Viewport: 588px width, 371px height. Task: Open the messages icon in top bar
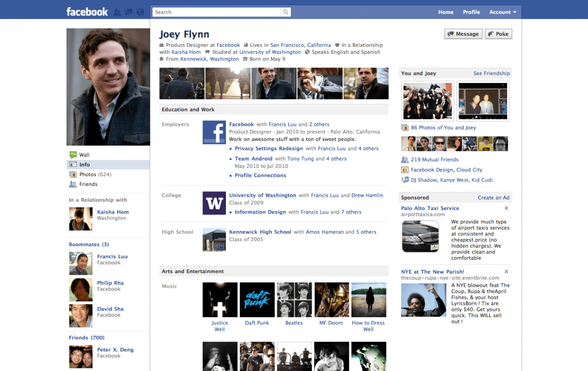point(128,12)
